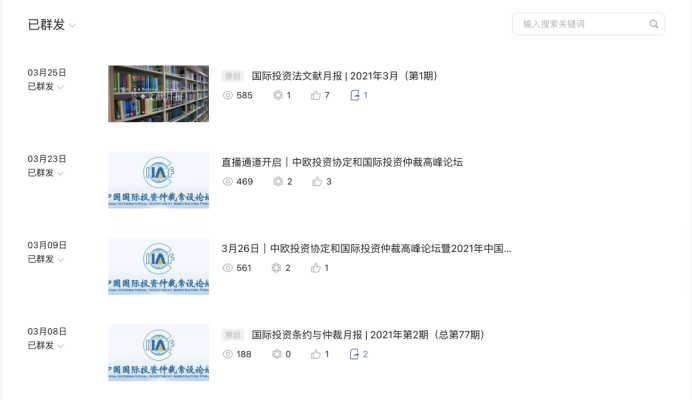The height and width of the screenshot is (400, 692).
Task: Expand 已群发 status under 03月25日
Action: click(x=45, y=87)
